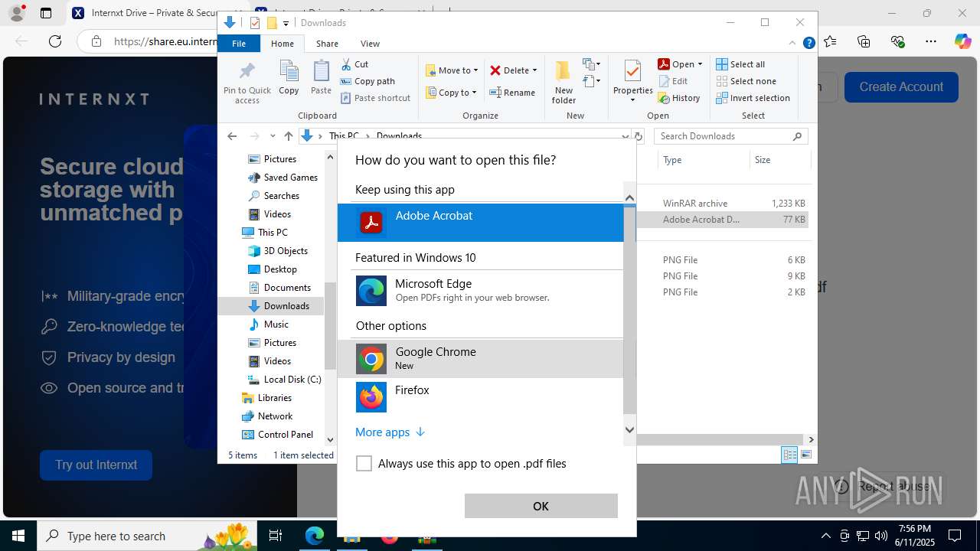Click the Copy ribbon icon
Screen dimensions: 980x551
(289, 78)
